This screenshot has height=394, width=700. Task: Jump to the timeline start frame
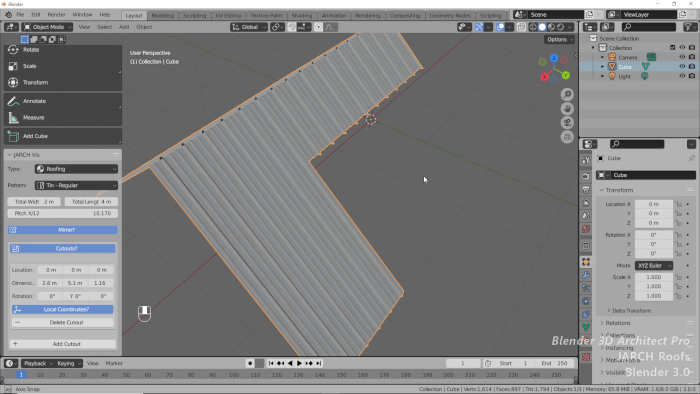[x=271, y=364]
